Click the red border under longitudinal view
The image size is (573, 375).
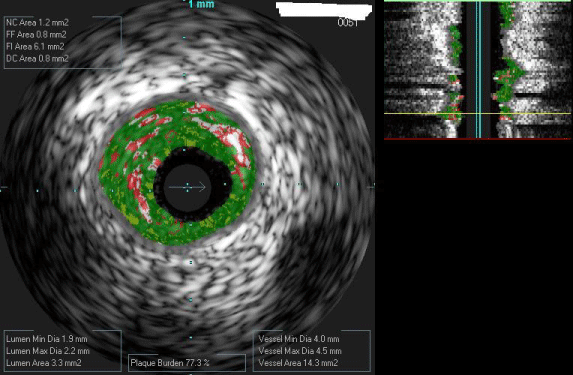477,139
